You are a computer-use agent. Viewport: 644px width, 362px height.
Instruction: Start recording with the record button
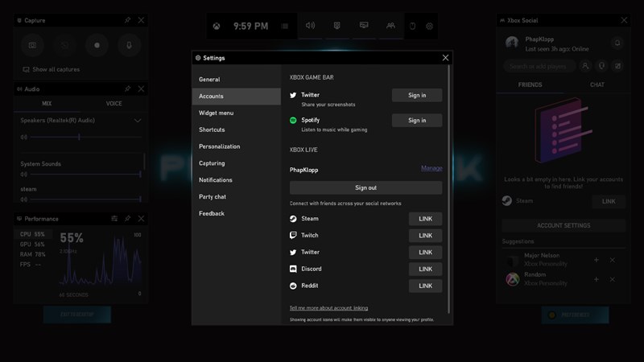(97, 45)
